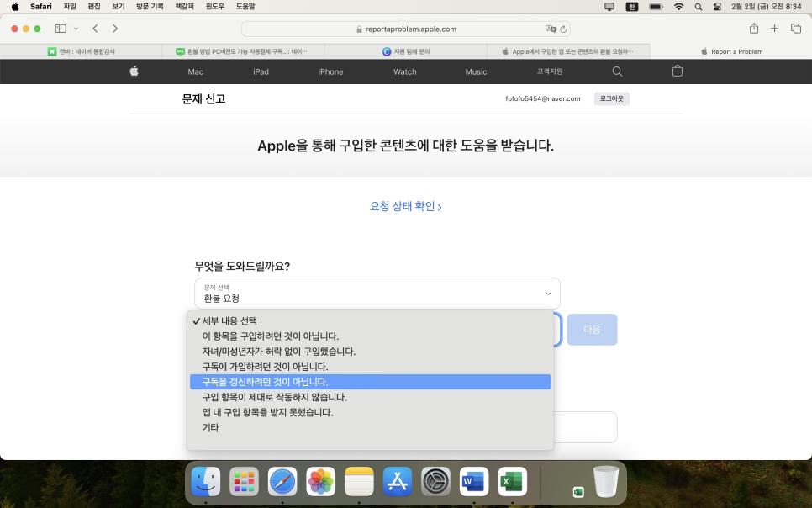Screen dimensions: 812x508
Task: Follow the 요청 상태 확인 link
Action: (x=405, y=206)
